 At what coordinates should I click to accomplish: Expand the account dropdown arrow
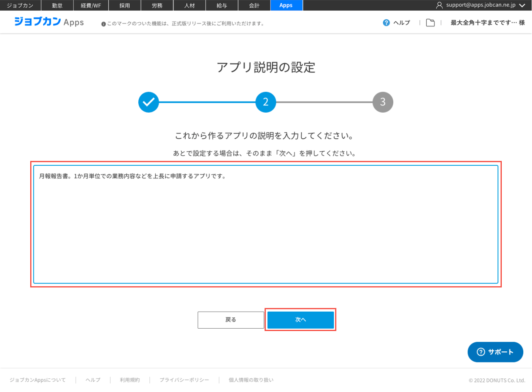(522, 5)
